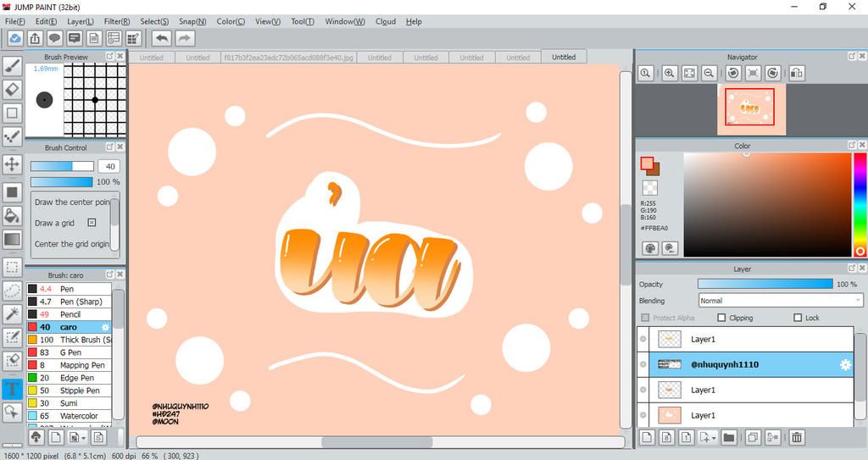Click the foreground color swatch
The width and height of the screenshot is (868, 460).
[x=647, y=163]
